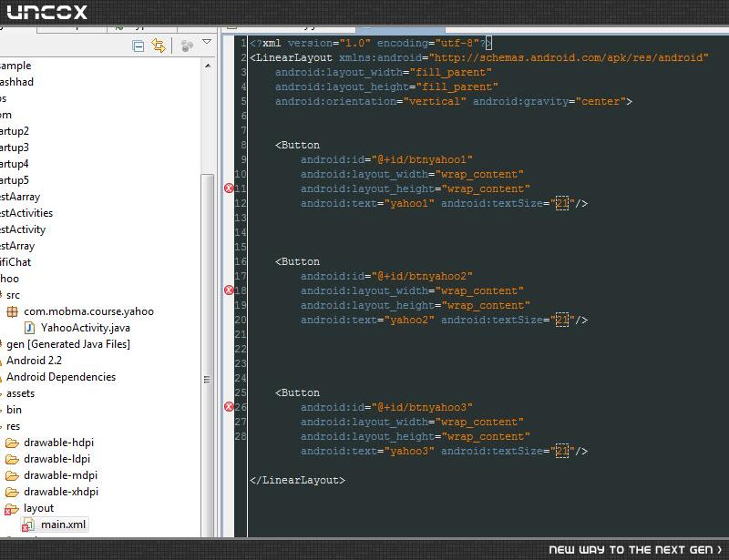Click the closing </LinearLayout> tag
Viewport: 729px width, 560px height.
coord(298,480)
